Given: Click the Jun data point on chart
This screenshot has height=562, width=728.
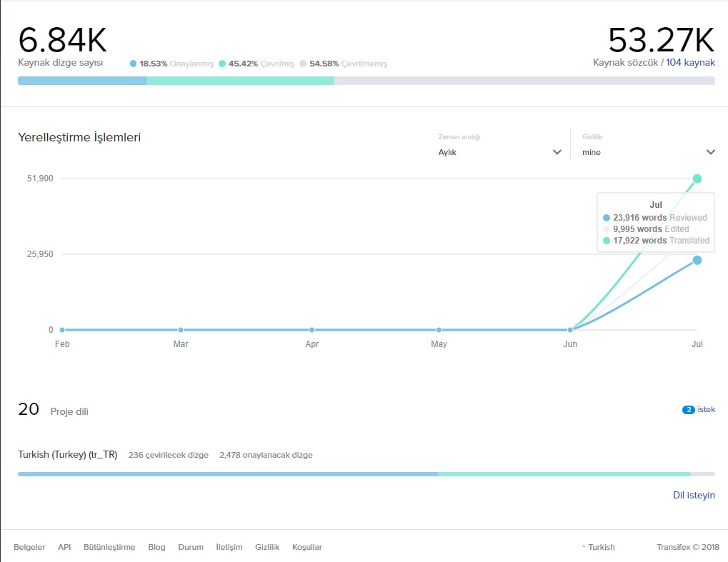Looking at the screenshot, I should (x=570, y=330).
